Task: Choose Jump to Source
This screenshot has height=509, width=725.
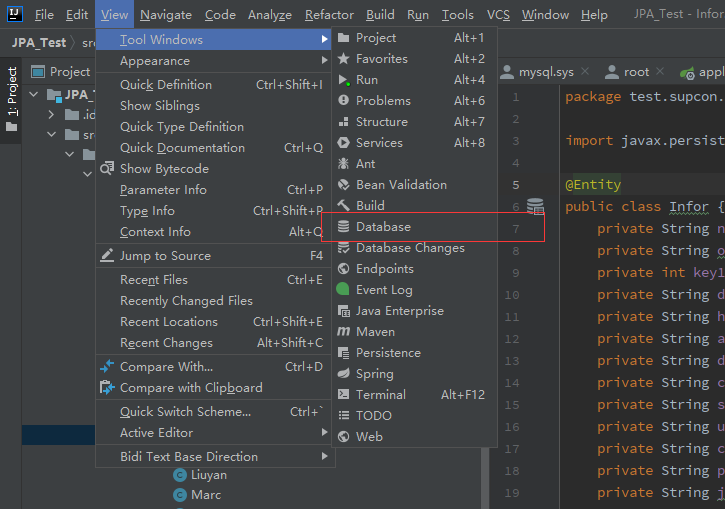Action: tap(213, 256)
